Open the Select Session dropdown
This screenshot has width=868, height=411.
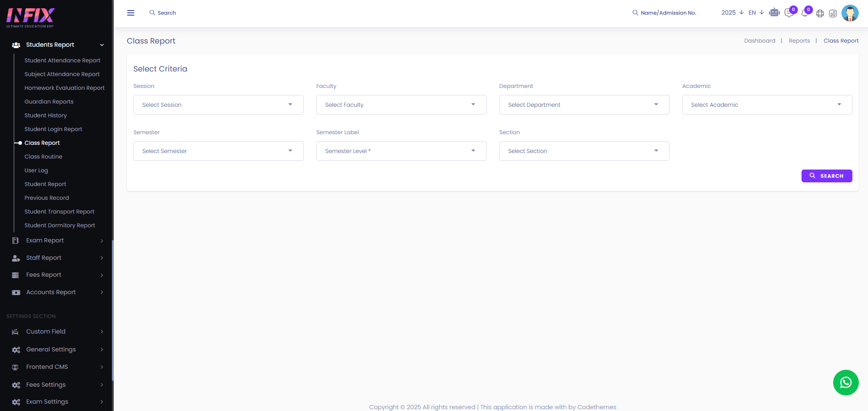(218, 104)
